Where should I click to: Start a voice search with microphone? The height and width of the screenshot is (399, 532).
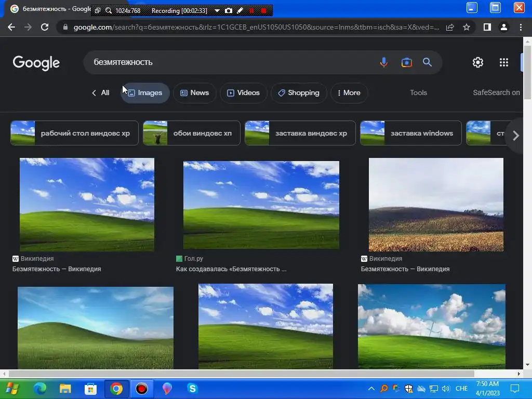click(384, 62)
